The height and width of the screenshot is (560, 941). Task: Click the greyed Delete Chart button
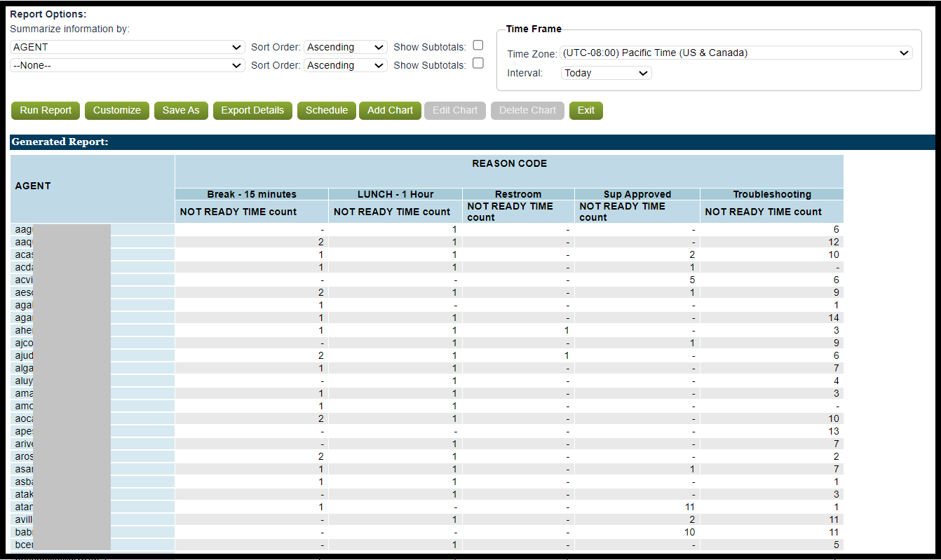pos(527,111)
